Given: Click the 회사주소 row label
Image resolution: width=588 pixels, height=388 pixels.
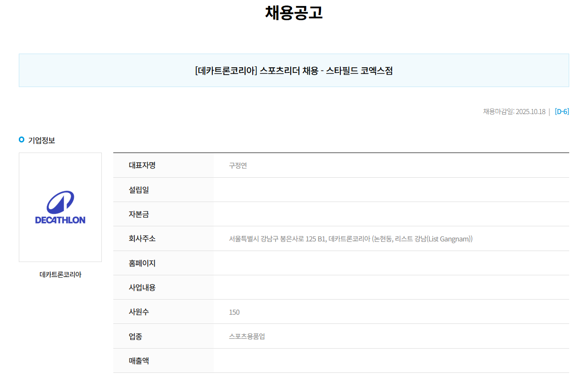Looking at the screenshot, I should point(142,239).
